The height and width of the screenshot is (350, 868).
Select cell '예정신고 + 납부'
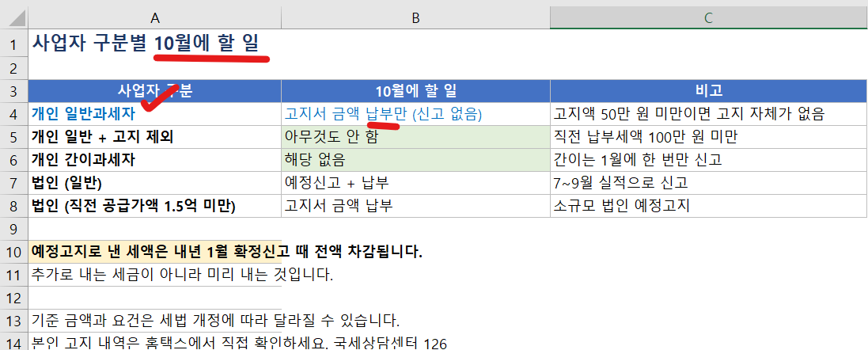coord(415,183)
